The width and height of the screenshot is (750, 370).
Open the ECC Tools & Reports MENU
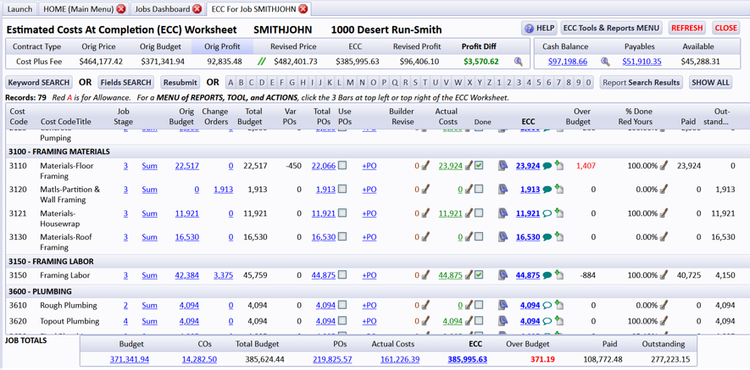[x=611, y=28]
